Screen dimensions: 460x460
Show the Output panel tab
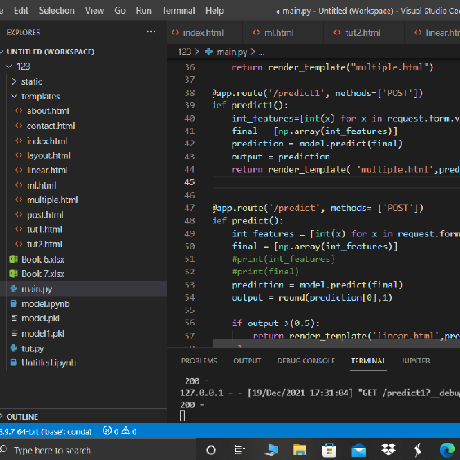click(x=247, y=360)
